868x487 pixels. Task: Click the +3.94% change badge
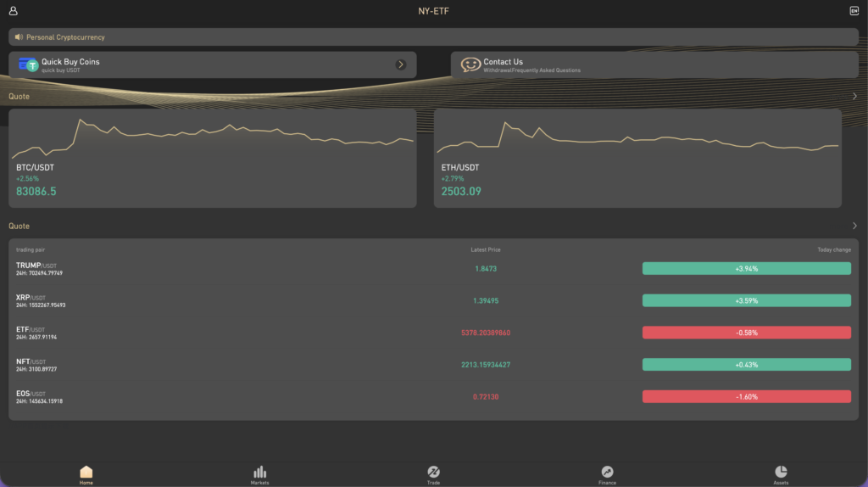(746, 269)
